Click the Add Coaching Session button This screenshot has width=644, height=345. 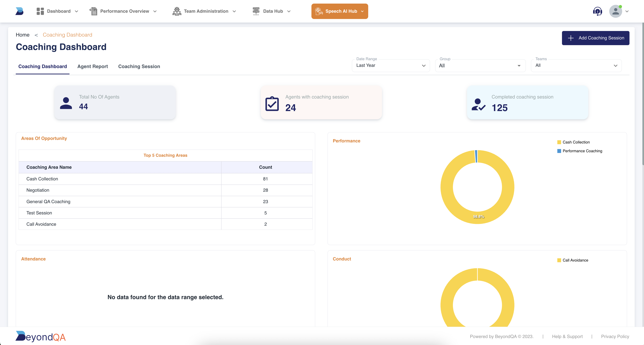pyautogui.click(x=595, y=38)
